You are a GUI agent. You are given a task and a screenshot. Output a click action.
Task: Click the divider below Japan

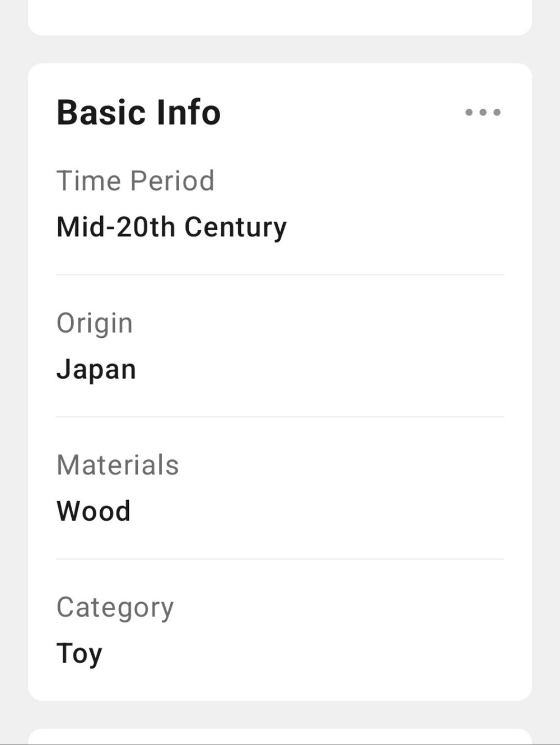(x=280, y=417)
